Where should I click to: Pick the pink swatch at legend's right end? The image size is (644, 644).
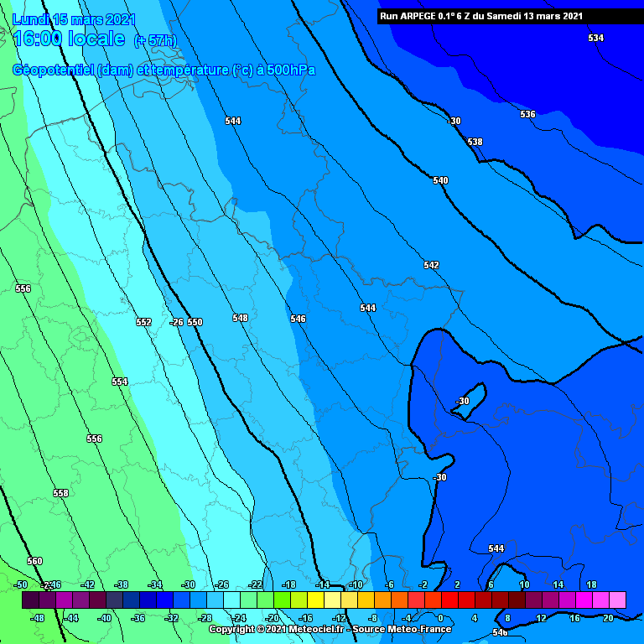click(x=617, y=600)
